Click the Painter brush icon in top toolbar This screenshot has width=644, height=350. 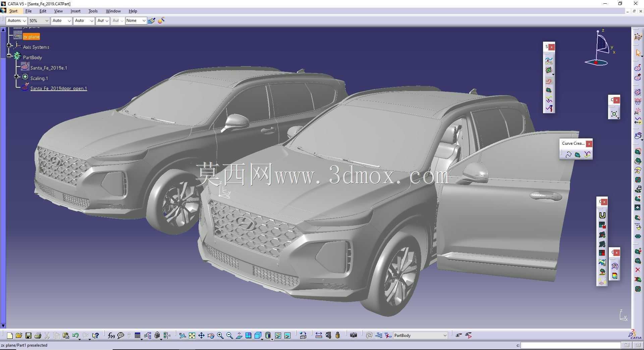(152, 20)
